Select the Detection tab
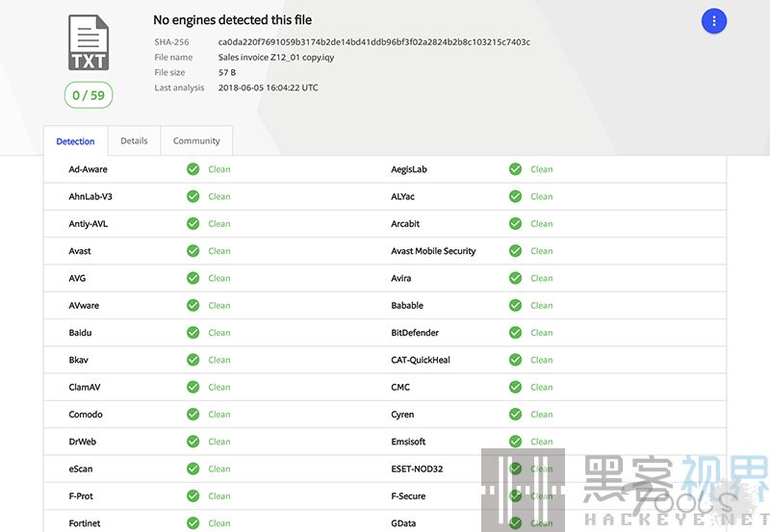Viewport: 770px width, 532px height. tap(75, 141)
